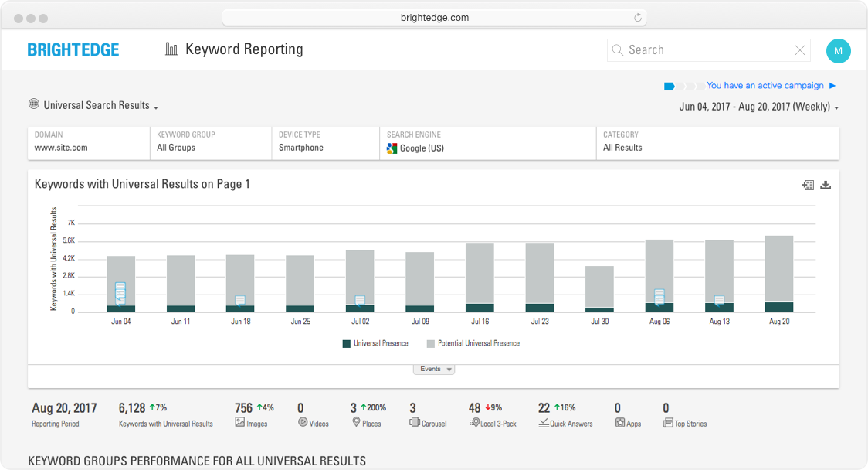868x470 pixels.
Task: Click the clear search X icon
Action: click(x=800, y=50)
